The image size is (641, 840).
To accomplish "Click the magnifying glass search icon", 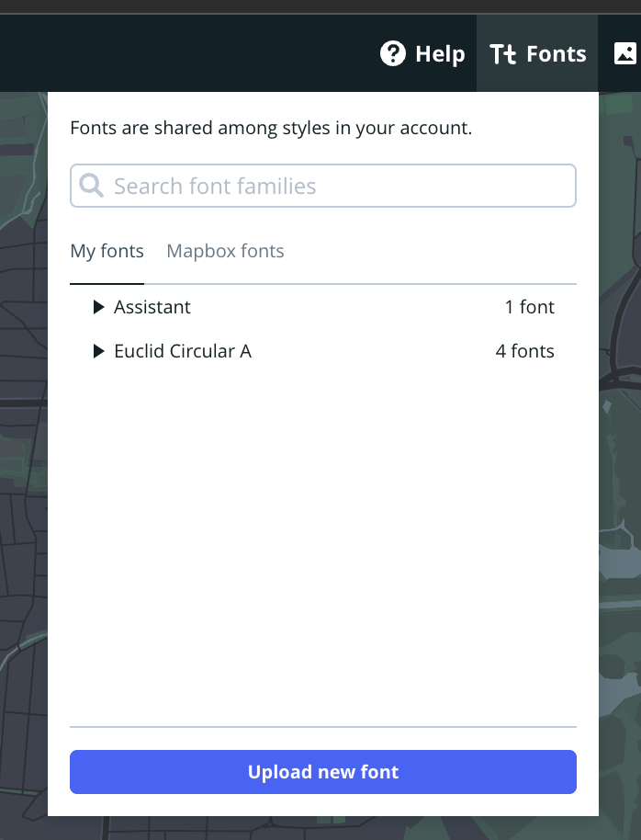I will (x=91, y=185).
